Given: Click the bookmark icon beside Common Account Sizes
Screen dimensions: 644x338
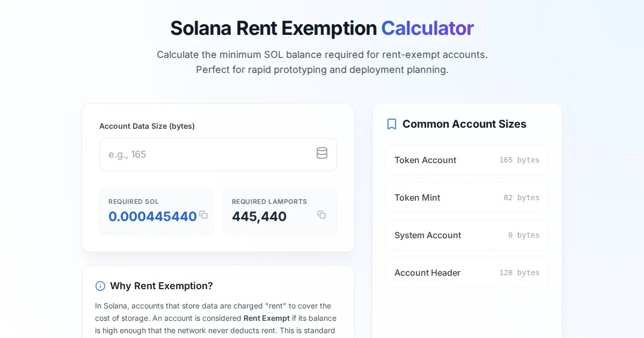Looking at the screenshot, I should 392,124.
